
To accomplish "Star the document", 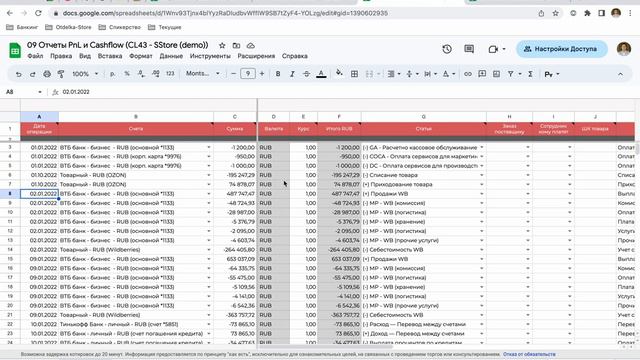I will (x=222, y=45).
